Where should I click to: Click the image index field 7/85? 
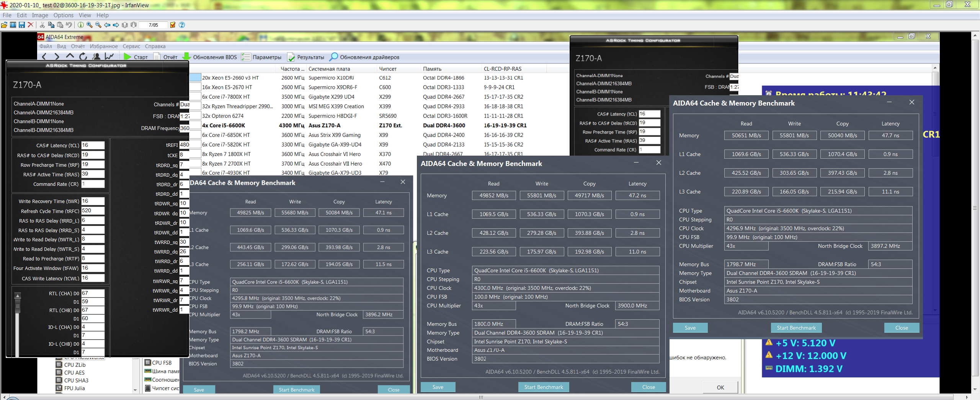click(x=153, y=25)
